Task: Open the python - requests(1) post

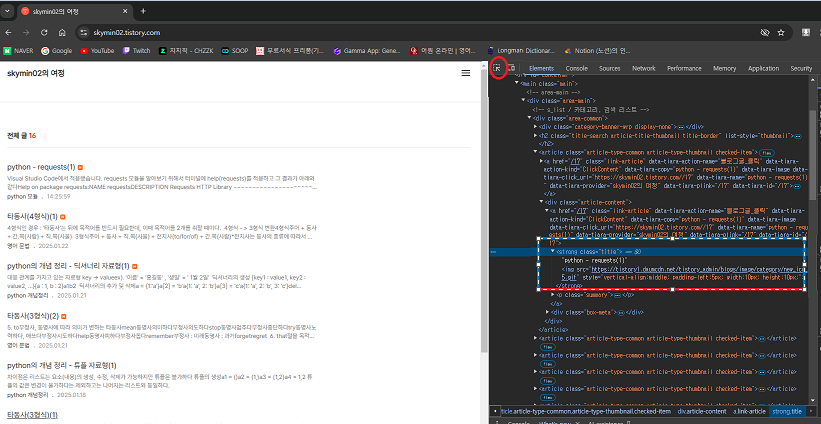Action: [x=41, y=167]
